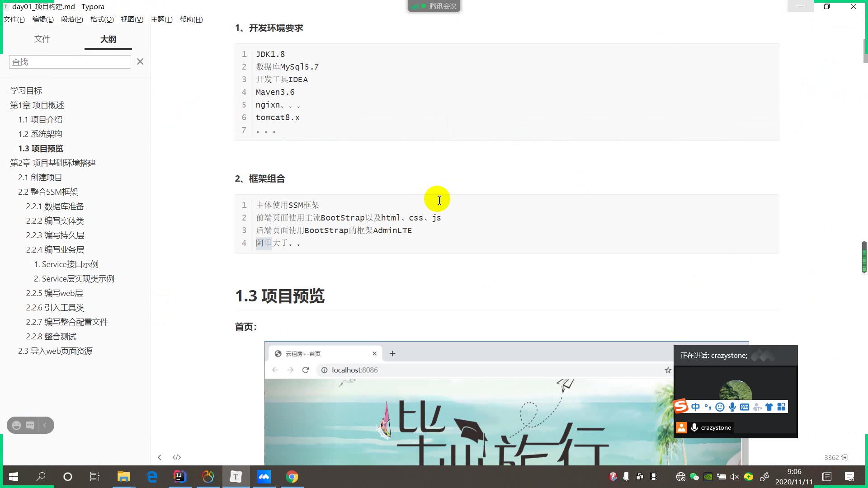Collapse floating toolbar with its arrow
The width and height of the screenshot is (868, 488).
45,425
